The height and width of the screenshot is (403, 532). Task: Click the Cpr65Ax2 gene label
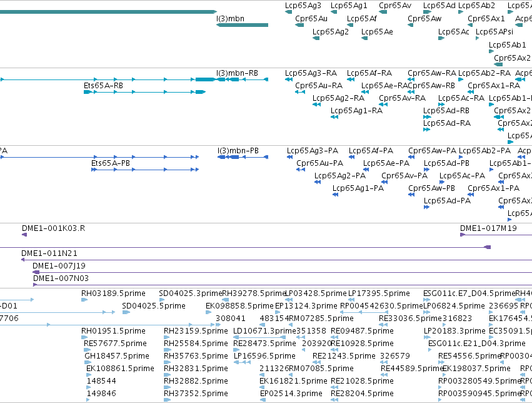(x=512, y=58)
